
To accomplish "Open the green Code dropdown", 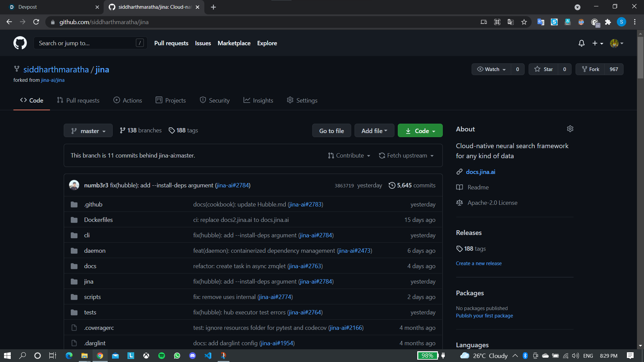I will point(420,131).
